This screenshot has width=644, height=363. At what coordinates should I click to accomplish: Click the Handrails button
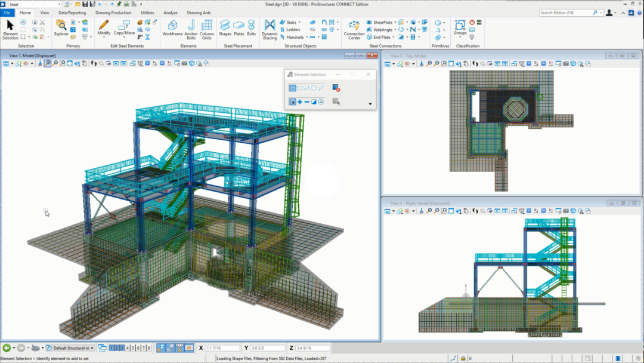point(292,37)
